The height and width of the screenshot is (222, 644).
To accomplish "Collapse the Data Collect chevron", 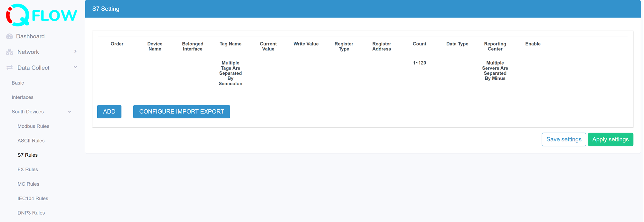I will pyautogui.click(x=75, y=67).
